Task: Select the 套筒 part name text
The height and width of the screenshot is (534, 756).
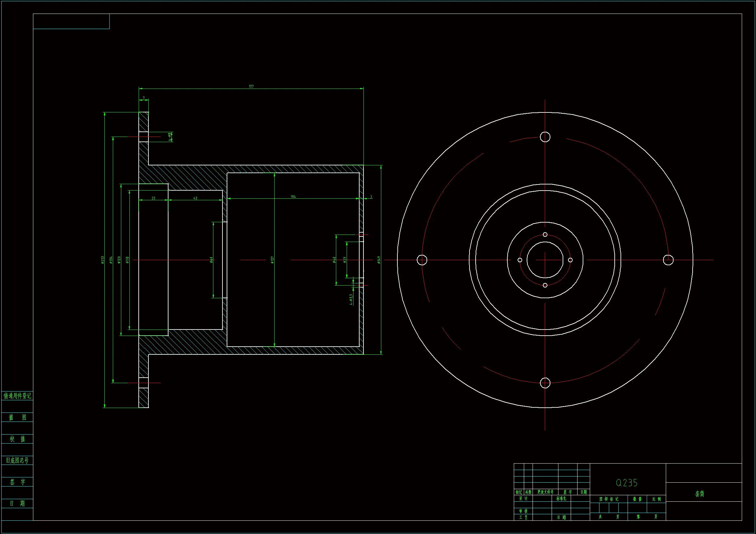Action: pos(699,494)
